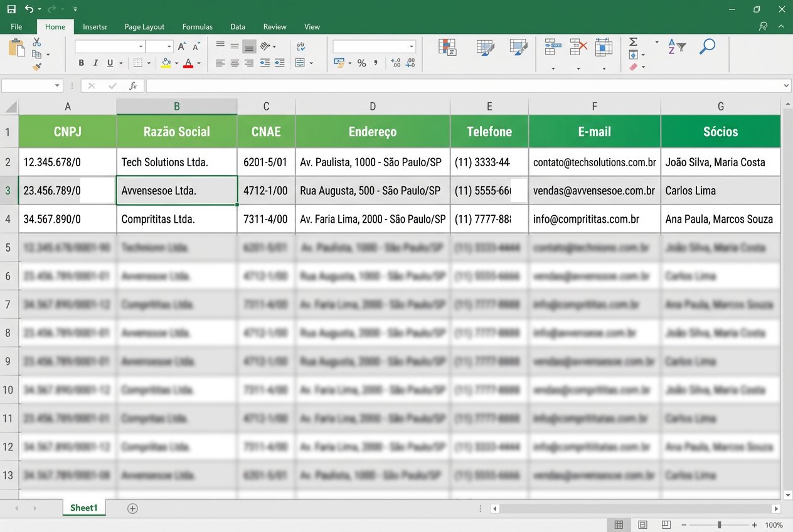The height and width of the screenshot is (532, 793).
Task: Select cell with contato@techsolutions.com.br email
Action: pyautogui.click(x=594, y=162)
